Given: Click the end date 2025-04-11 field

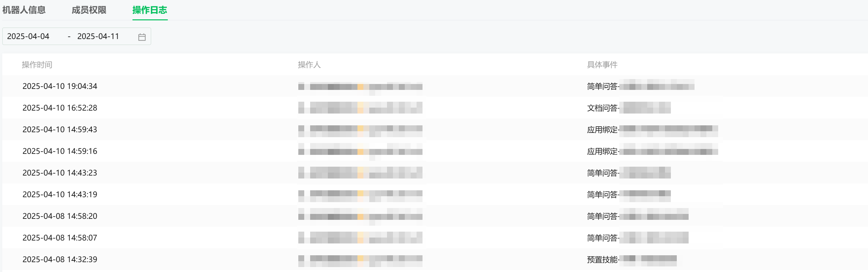Looking at the screenshot, I should click(x=98, y=36).
